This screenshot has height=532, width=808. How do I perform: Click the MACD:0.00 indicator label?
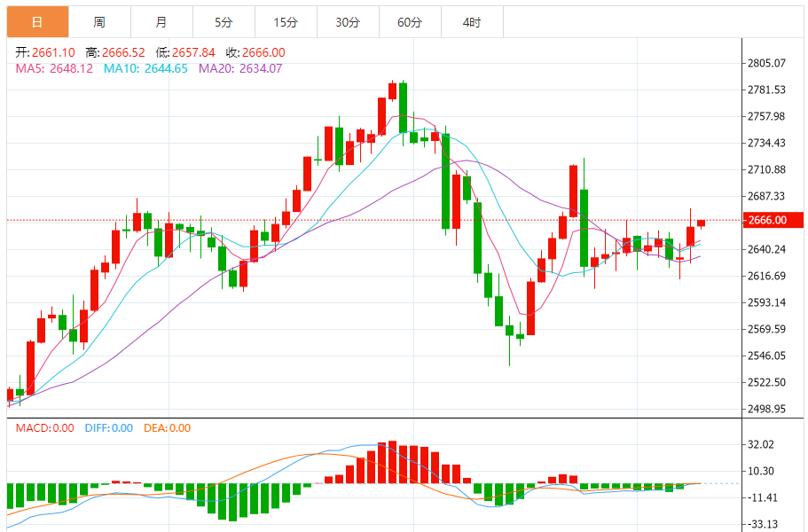click(x=45, y=428)
